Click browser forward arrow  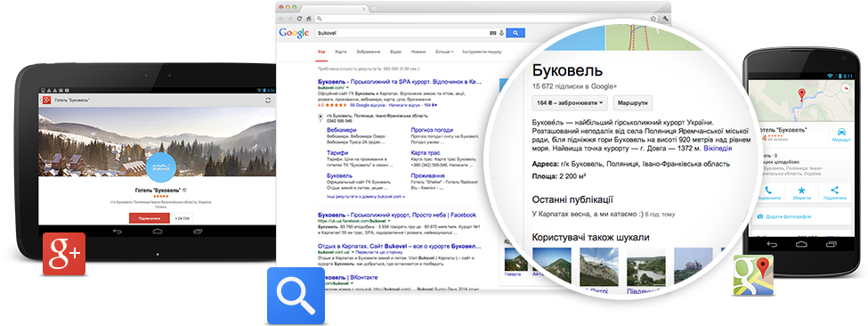(291, 19)
